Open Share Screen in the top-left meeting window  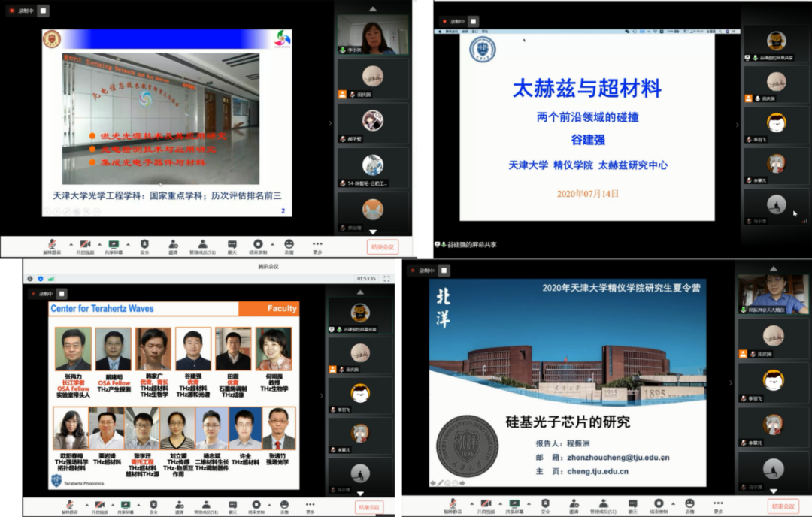pos(114,246)
